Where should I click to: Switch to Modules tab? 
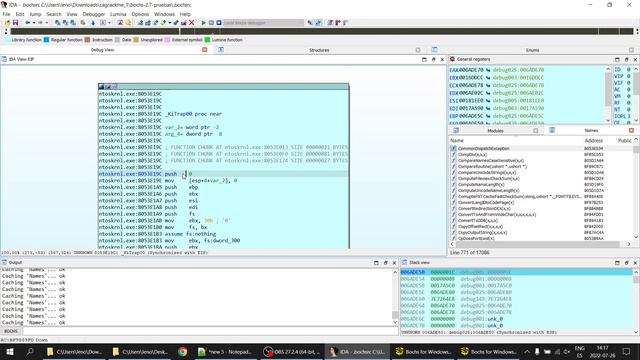pyautogui.click(x=495, y=131)
